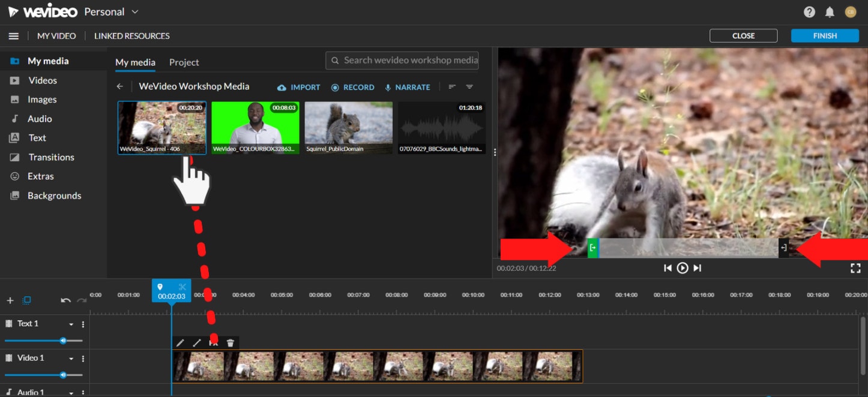The height and width of the screenshot is (397, 868).
Task: Click the panel divider handle dots
Action: [x=495, y=152]
